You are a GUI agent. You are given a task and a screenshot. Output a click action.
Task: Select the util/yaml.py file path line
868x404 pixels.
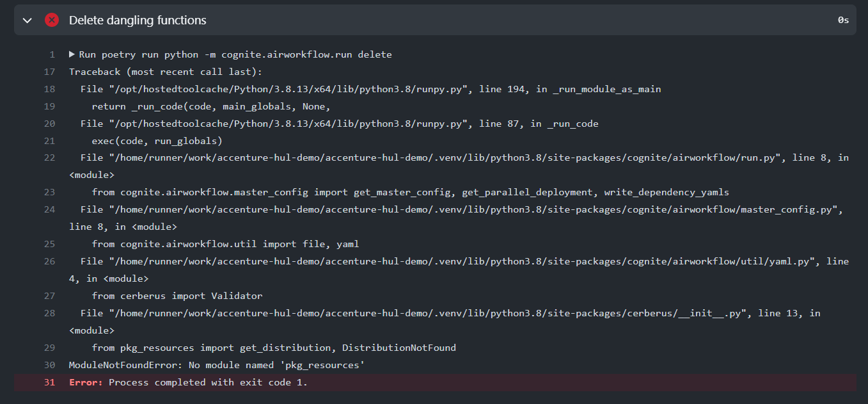459,270
